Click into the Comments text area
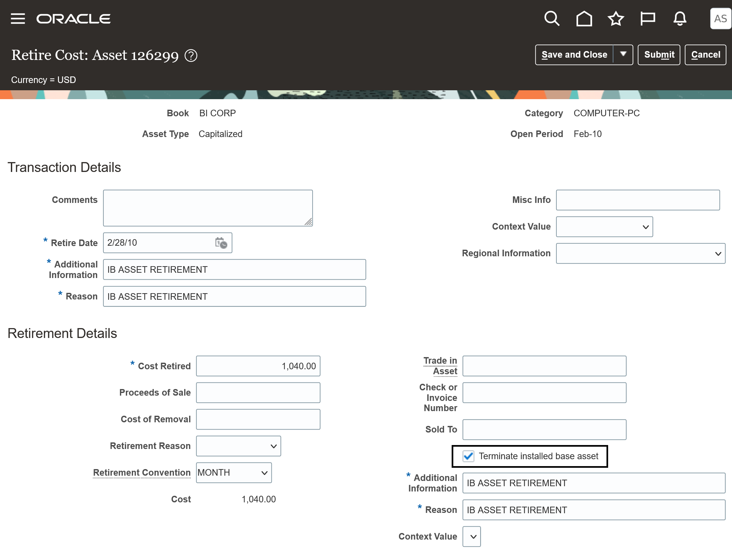Viewport: 732px width, 560px height. tap(208, 208)
